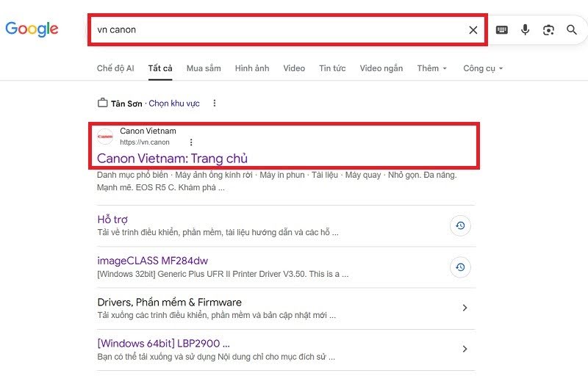Open three-dot menu next to Chọn khu vực
Image resolution: width=588 pixels, height=376 pixels.
click(x=215, y=103)
